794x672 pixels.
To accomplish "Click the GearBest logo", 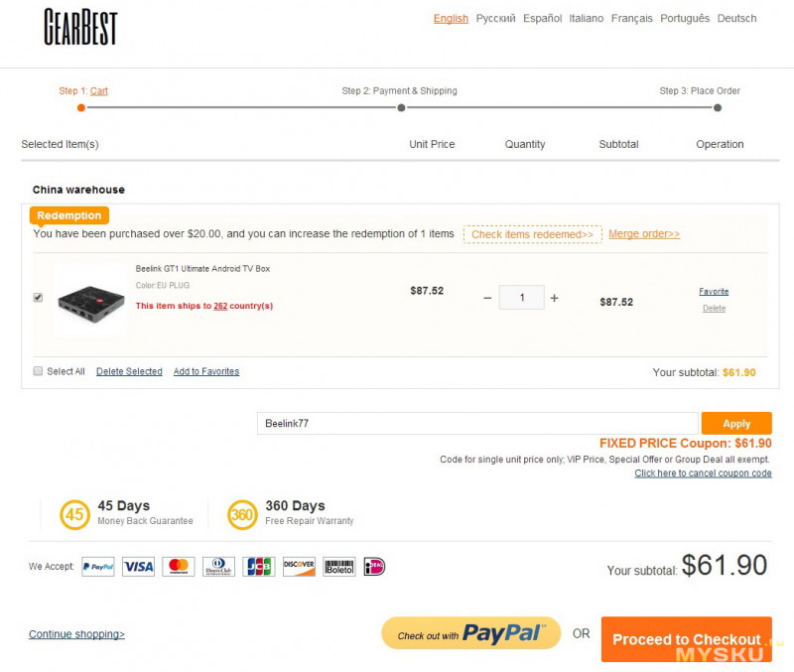I will [x=80, y=27].
